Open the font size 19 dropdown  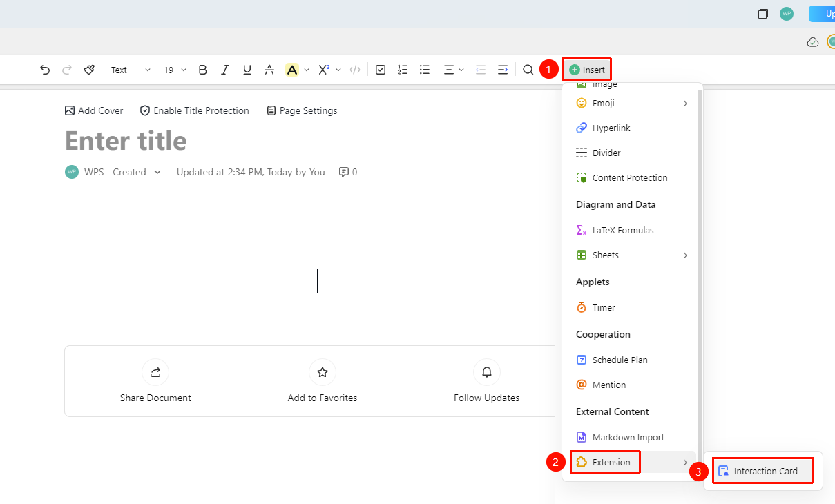(175, 70)
